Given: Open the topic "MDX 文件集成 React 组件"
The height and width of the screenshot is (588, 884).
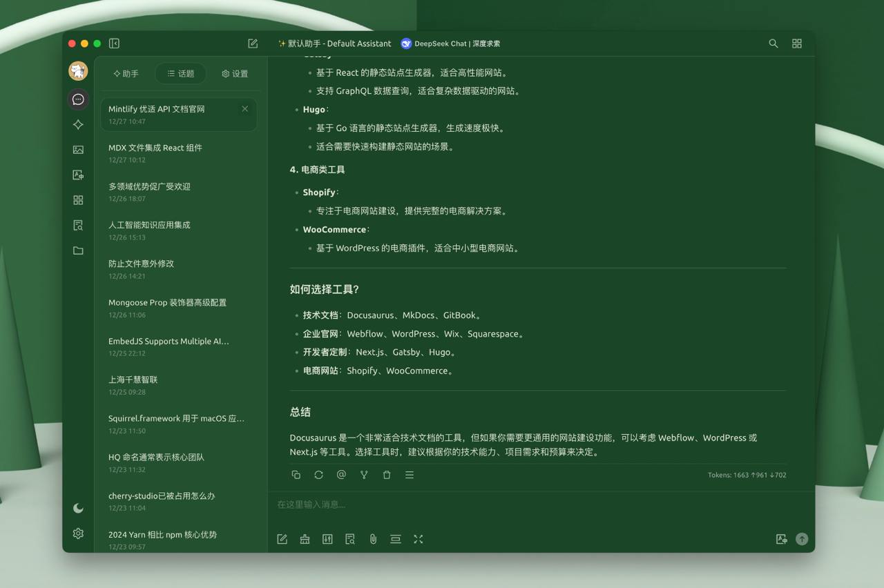Looking at the screenshot, I should (x=155, y=148).
